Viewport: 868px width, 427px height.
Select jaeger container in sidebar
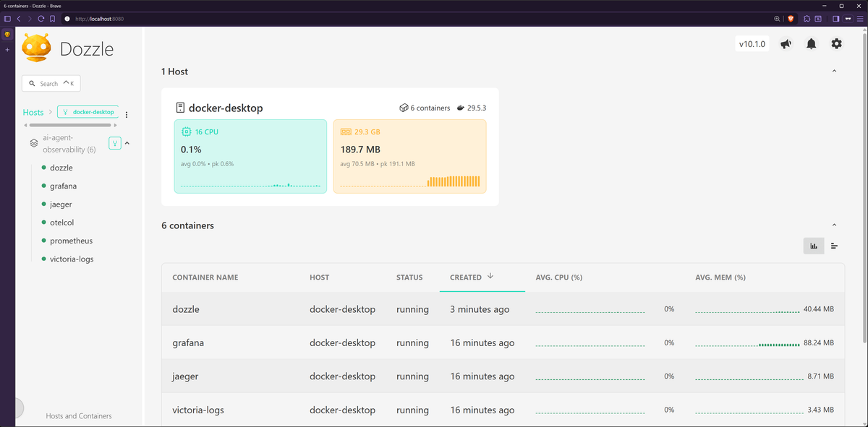coord(61,204)
